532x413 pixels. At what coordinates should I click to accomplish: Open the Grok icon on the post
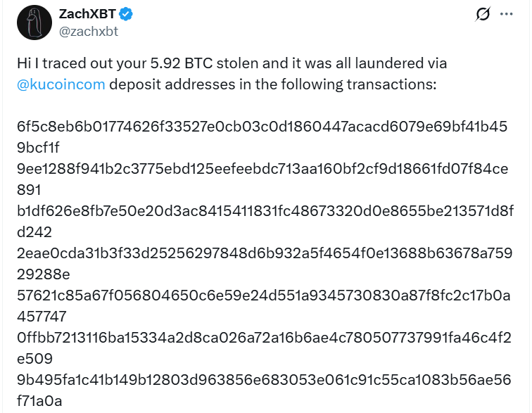(483, 14)
